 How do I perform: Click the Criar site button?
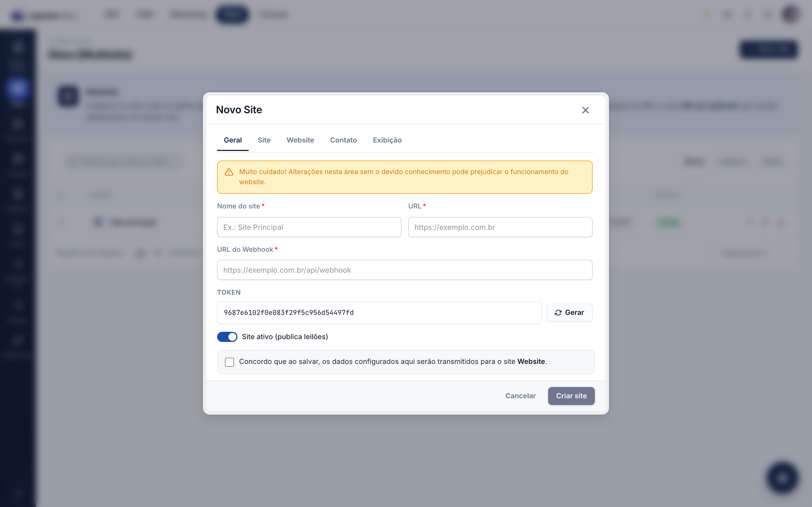click(x=571, y=396)
